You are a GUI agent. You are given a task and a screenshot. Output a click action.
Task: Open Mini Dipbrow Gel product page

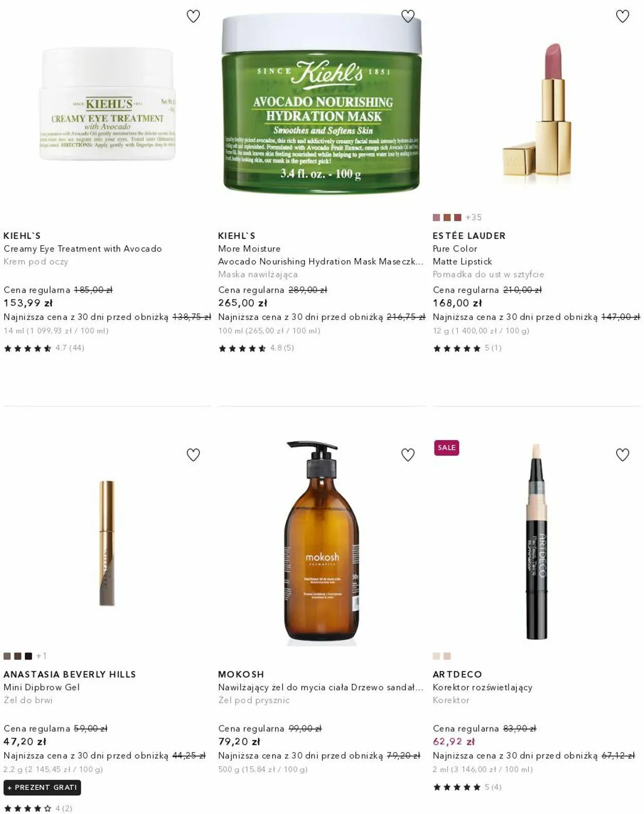click(42, 687)
